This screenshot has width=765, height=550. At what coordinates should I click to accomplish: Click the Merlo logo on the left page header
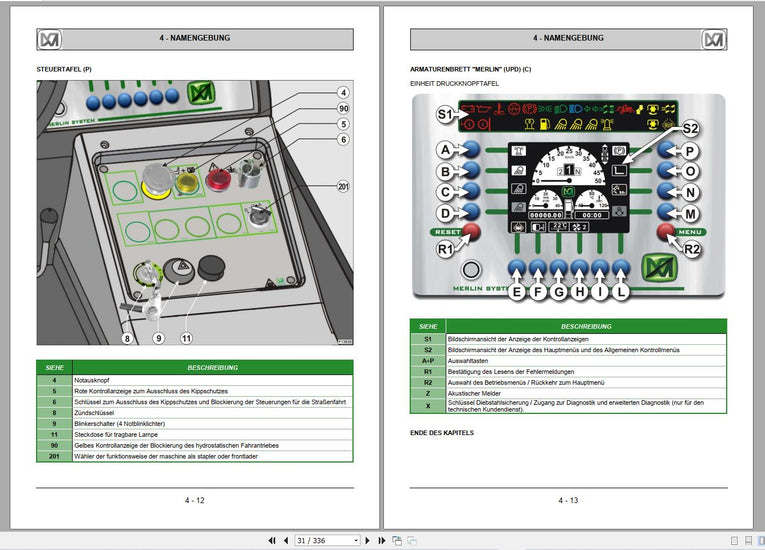click(x=49, y=39)
